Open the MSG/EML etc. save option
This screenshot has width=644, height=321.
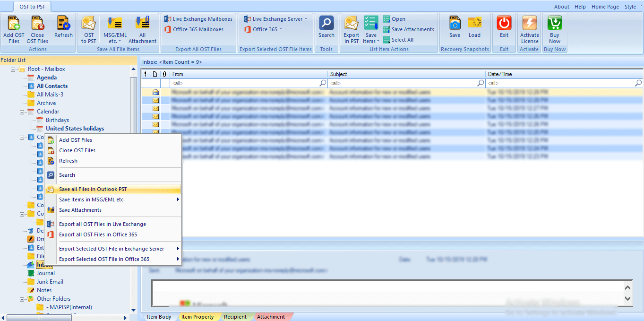[115, 29]
